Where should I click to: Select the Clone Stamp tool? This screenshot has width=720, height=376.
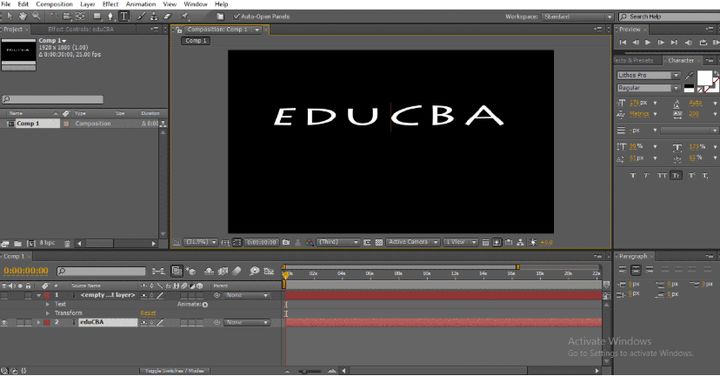coord(154,17)
